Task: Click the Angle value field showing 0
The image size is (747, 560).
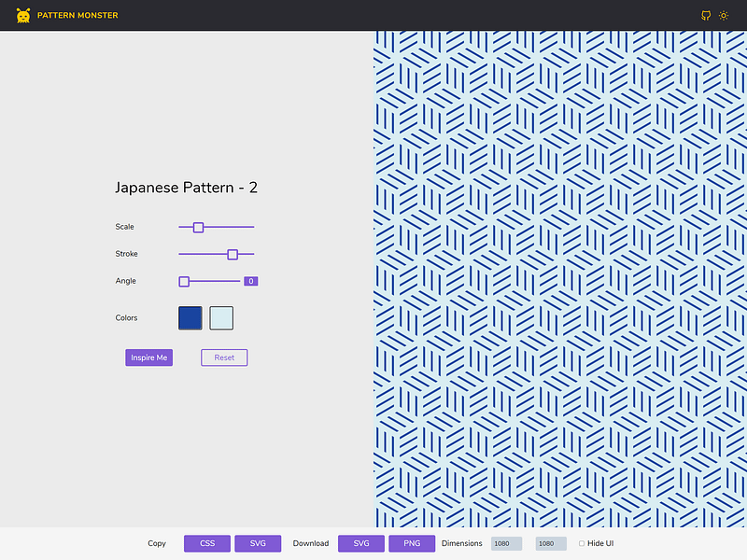Action: 250,280
